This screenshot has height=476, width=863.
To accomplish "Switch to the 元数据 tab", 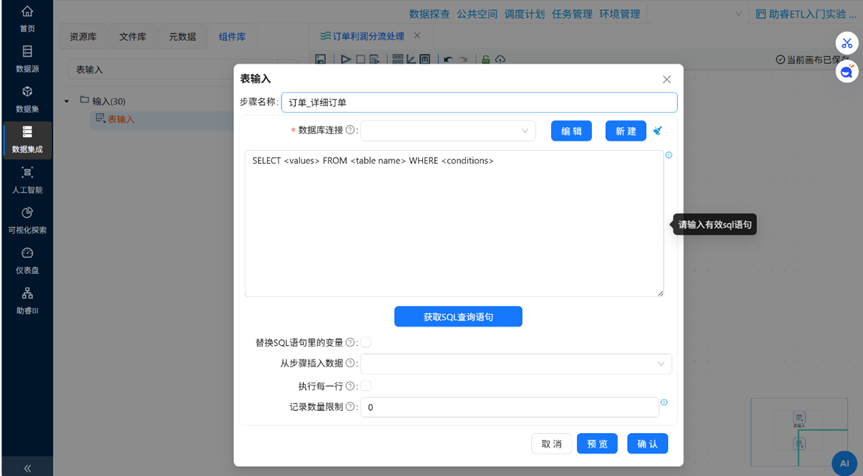I will tap(182, 37).
